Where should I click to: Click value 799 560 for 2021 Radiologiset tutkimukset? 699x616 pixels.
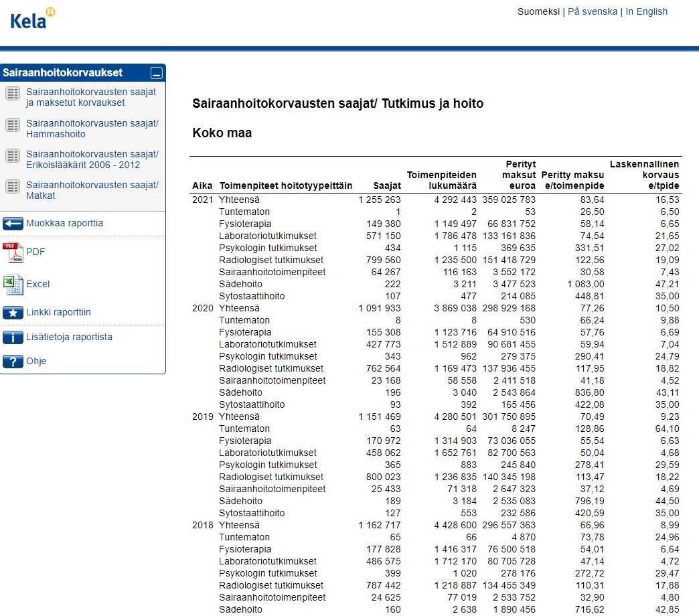click(384, 260)
